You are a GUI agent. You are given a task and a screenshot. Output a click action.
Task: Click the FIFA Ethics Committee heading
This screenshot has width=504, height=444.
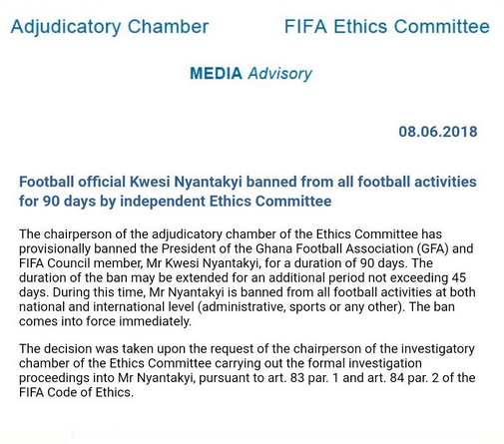click(x=387, y=26)
